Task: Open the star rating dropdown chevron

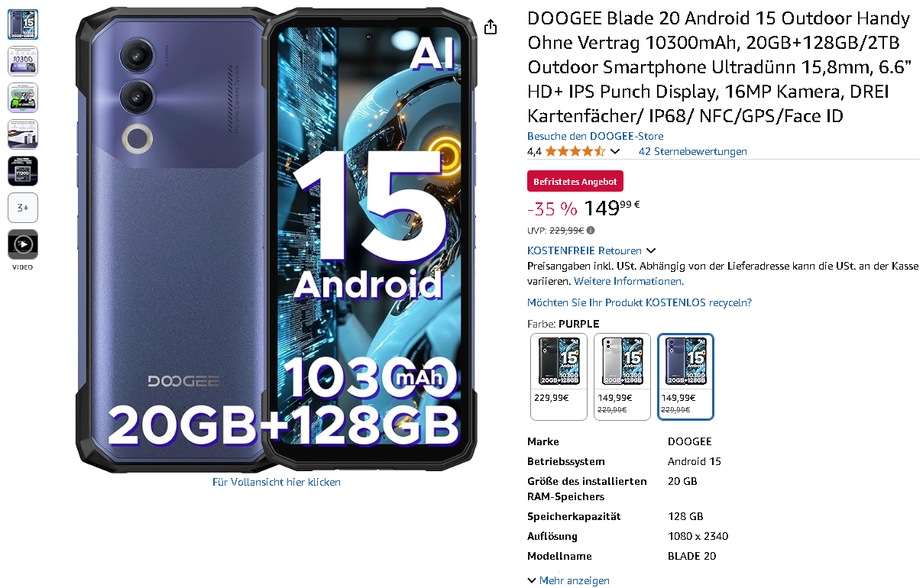Action: point(615,151)
